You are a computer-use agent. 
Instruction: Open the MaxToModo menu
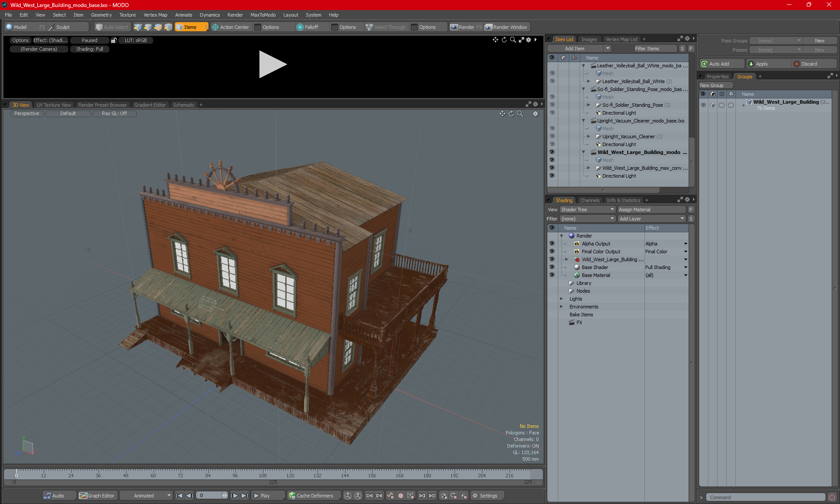tap(263, 15)
